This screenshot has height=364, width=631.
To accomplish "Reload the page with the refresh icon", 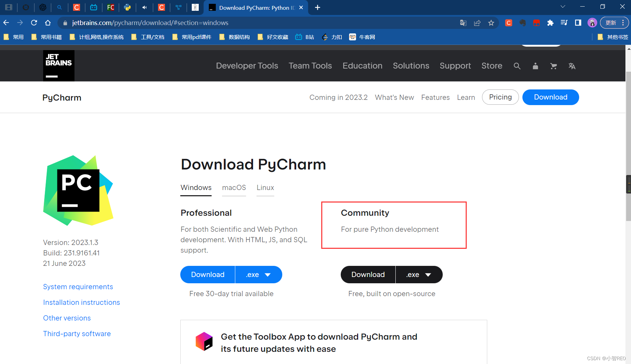I will 34,23.
